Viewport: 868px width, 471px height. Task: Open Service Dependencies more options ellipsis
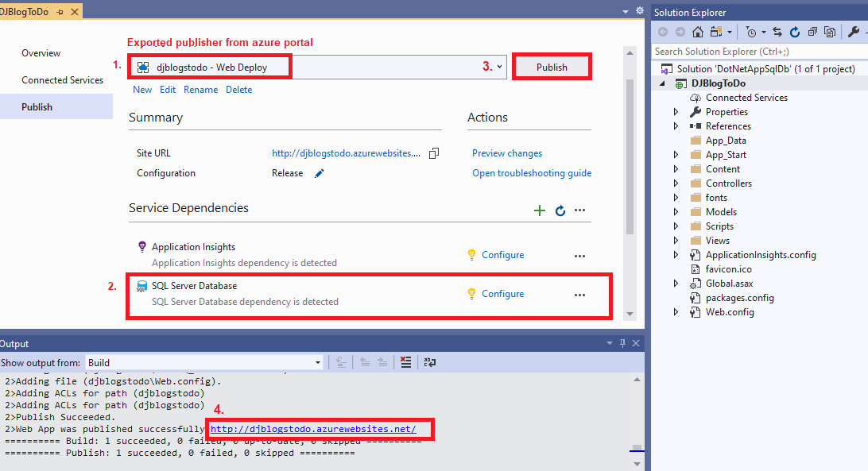coord(579,210)
